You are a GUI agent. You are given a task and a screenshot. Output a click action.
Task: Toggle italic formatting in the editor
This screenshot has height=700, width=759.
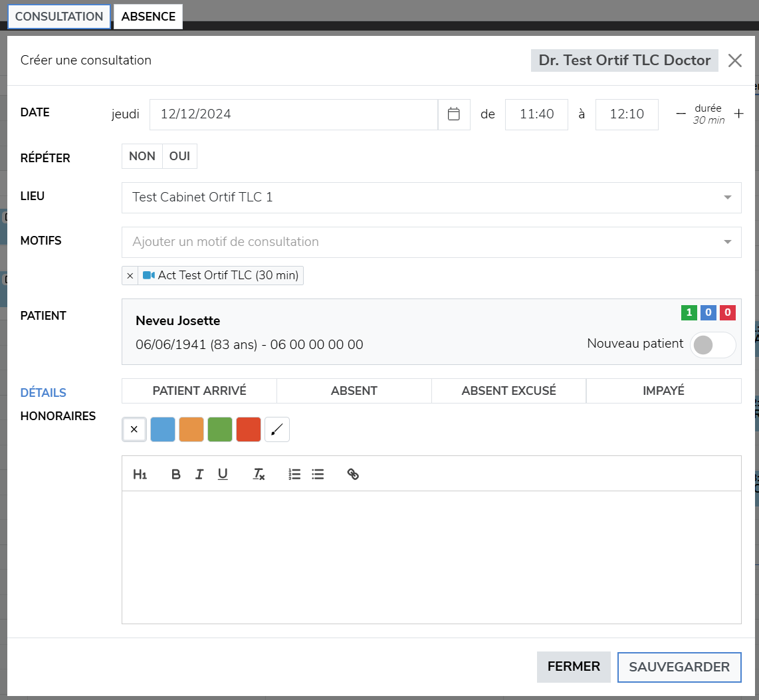pyautogui.click(x=199, y=475)
